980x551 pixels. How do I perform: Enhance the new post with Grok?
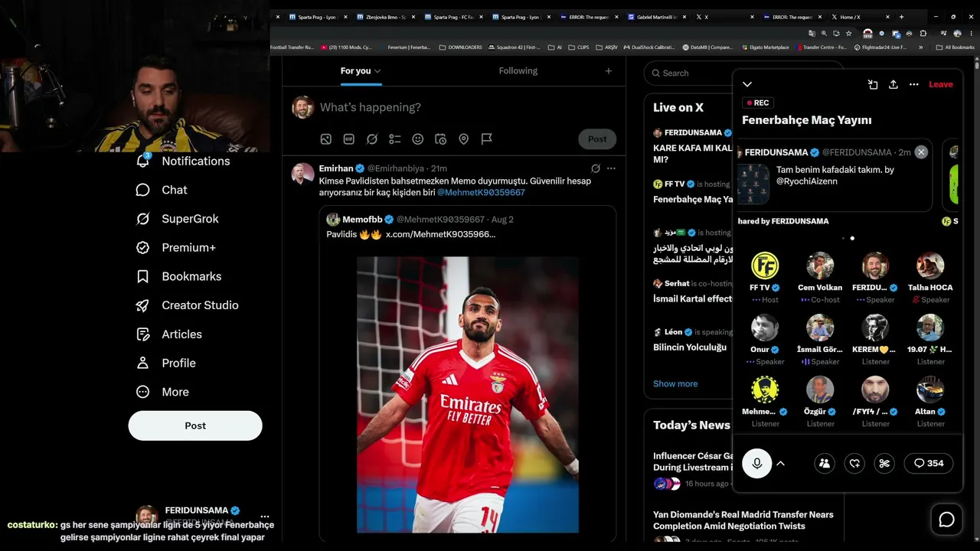coord(372,139)
